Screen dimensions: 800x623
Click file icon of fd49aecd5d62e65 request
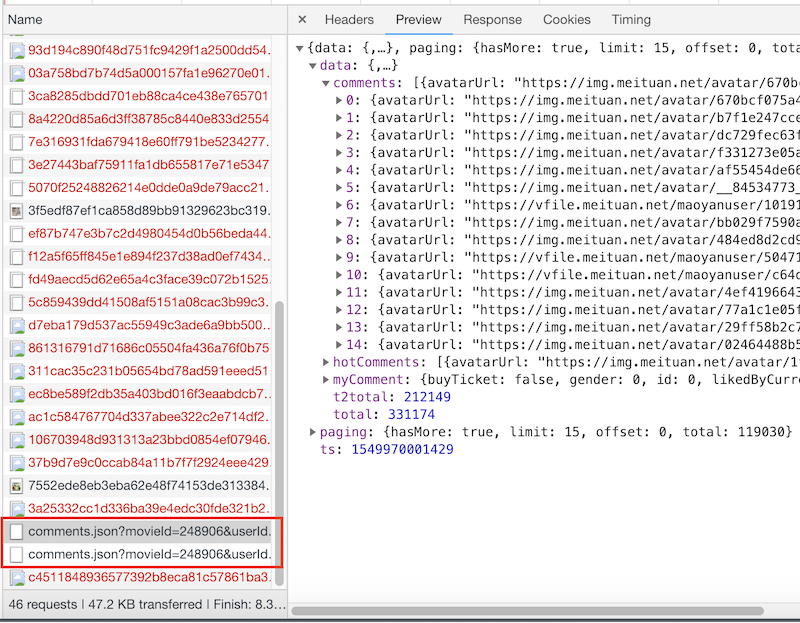[17, 280]
